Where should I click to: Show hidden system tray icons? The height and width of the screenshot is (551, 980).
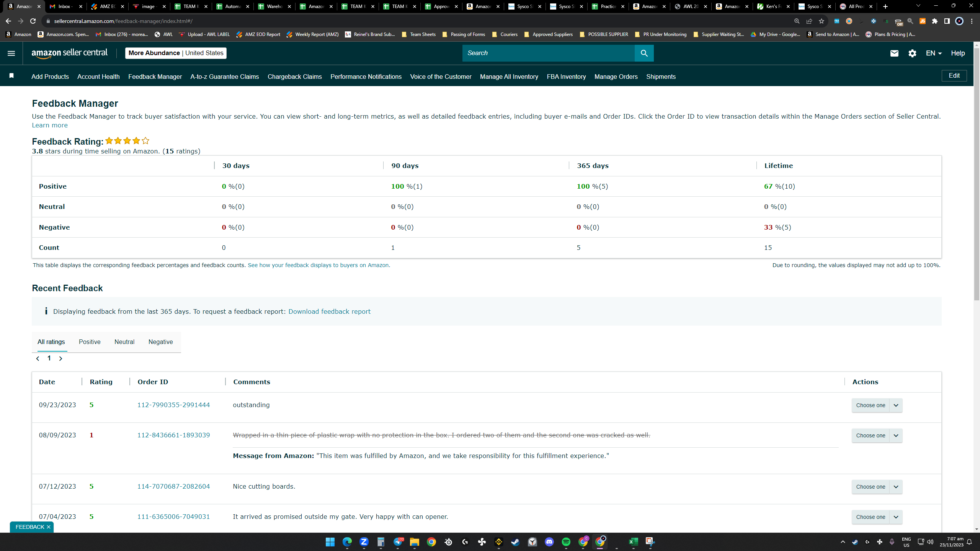(x=843, y=542)
